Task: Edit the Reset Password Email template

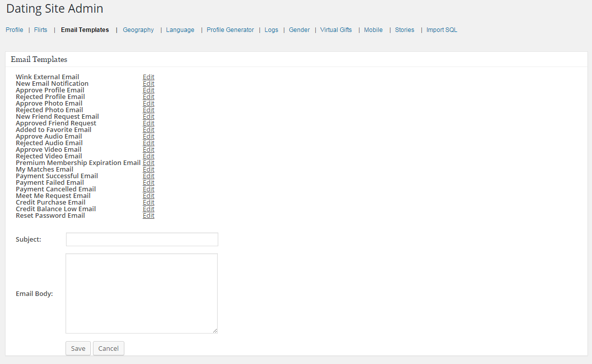Action: point(148,216)
